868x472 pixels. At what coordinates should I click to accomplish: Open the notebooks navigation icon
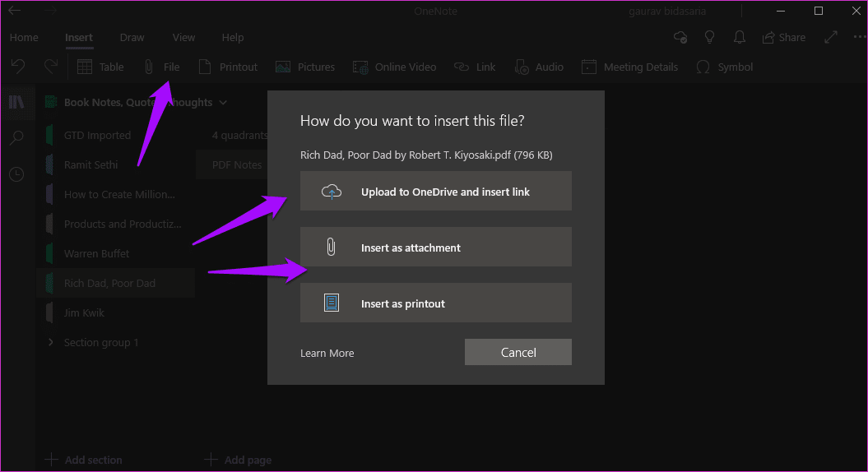point(16,102)
